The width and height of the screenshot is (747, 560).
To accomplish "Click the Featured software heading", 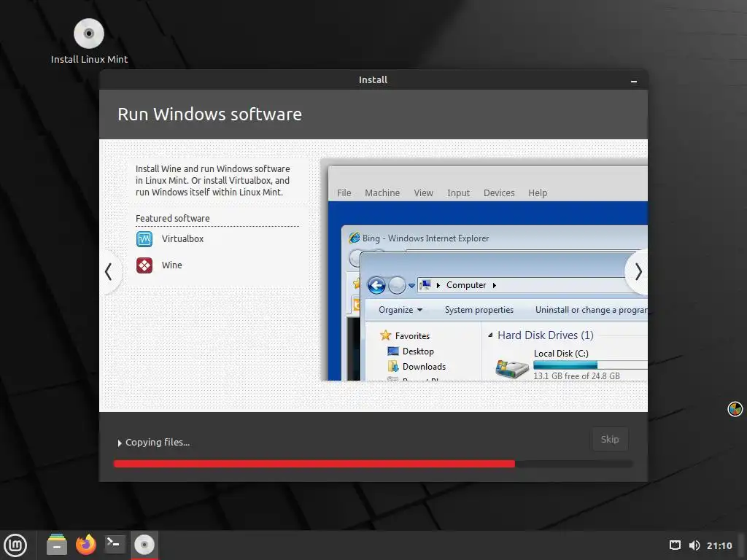I will click(x=172, y=218).
